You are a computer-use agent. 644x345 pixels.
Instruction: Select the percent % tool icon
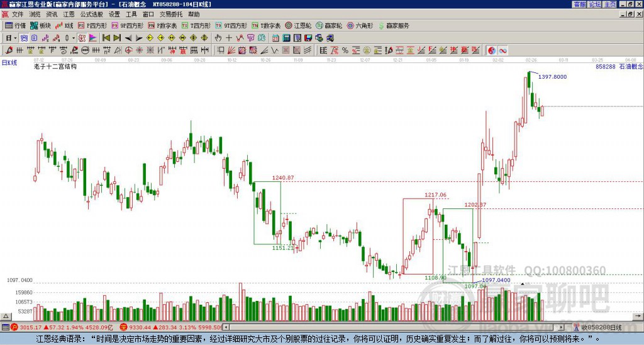345,50
